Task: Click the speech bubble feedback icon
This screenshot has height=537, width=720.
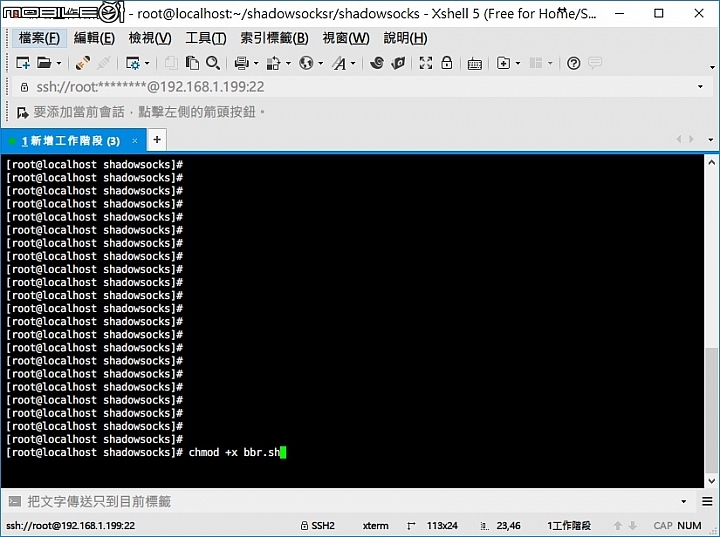Action: point(595,62)
